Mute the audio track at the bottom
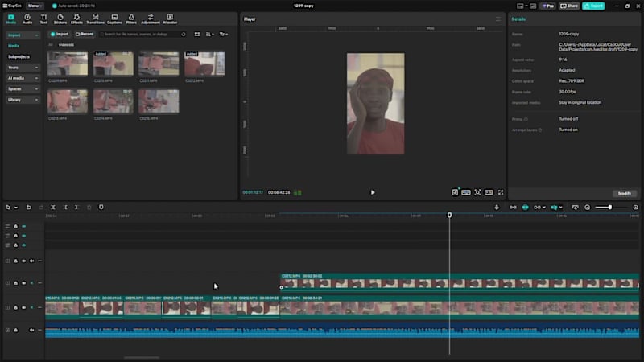The width and height of the screenshot is (644, 362). (32, 330)
